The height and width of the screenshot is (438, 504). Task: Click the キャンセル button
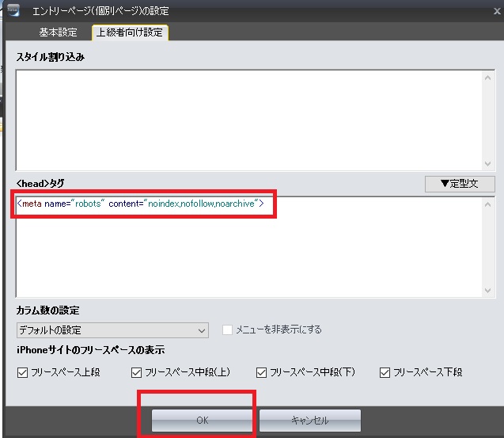click(309, 421)
